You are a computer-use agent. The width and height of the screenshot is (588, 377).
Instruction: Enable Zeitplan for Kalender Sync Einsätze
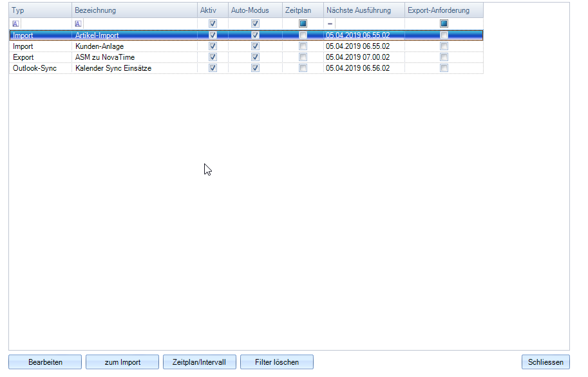point(303,68)
